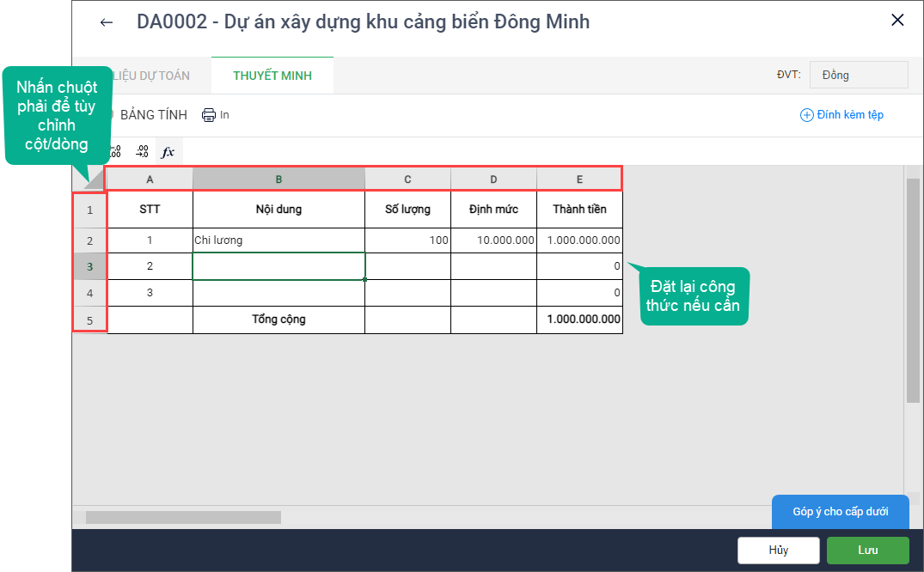924x572 pixels.
Task: Click the horizontal scrollbar thumb
Action: pyautogui.click(x=183, y=517)
